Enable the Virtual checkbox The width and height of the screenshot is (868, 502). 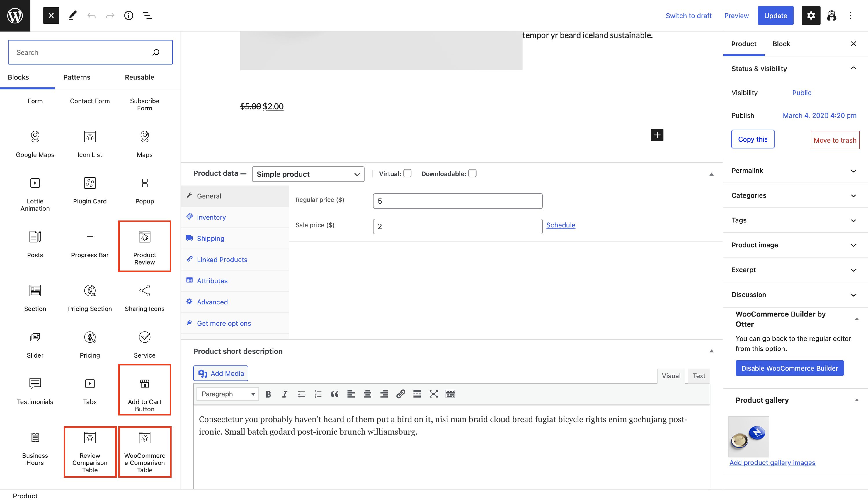pyautogui.click(x=407, y=173)
